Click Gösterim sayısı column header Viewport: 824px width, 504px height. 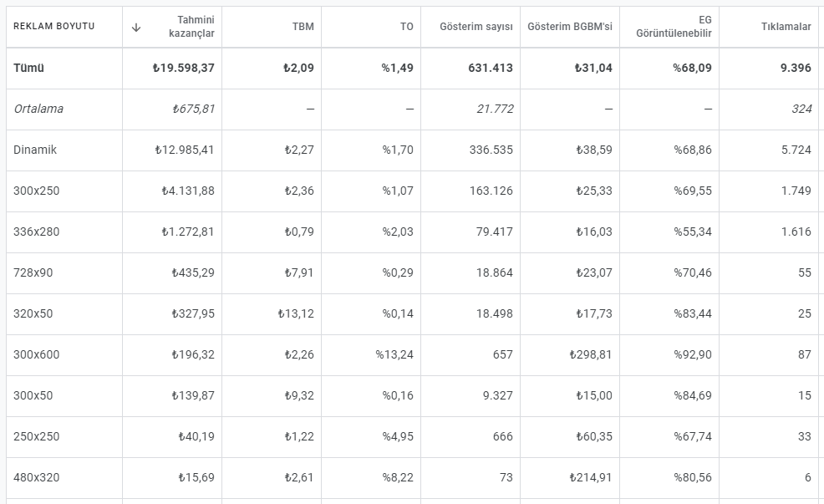pyautogui.click(x=476, y=27)
